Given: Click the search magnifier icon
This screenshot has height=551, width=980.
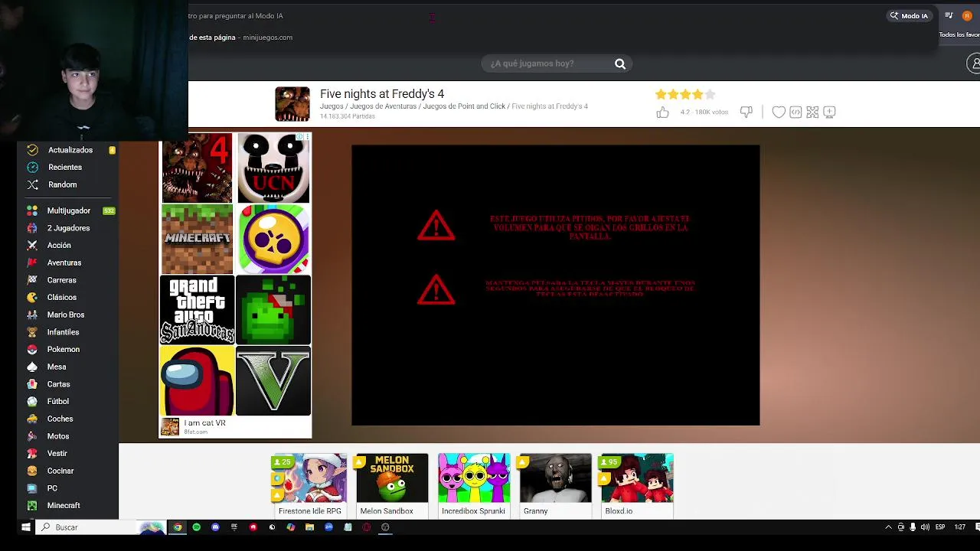Looking at the screenshot, I should click(x=620, y=64).
